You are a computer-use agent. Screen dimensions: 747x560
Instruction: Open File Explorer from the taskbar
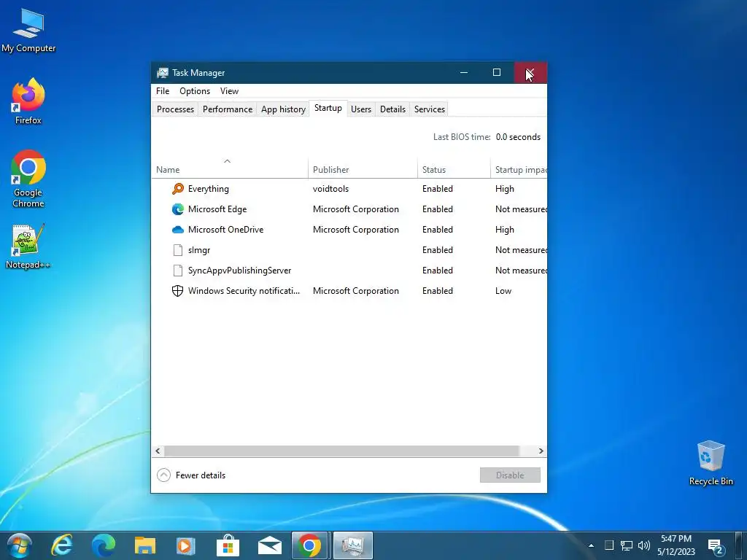pyautogui.click(x=145, y=545)
